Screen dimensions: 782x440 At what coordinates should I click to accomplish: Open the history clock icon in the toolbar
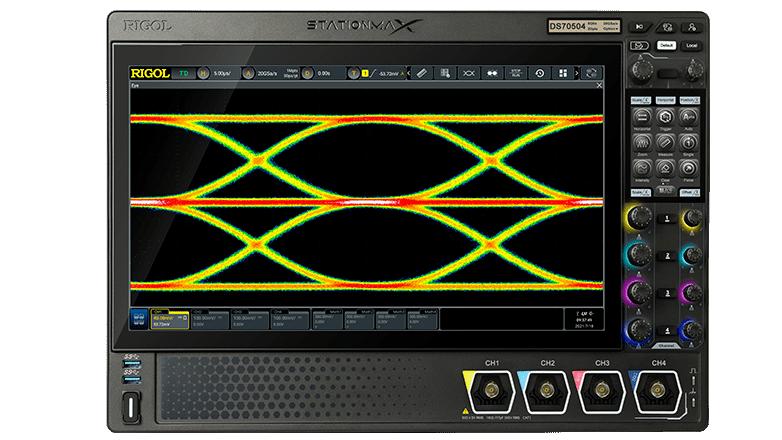pyautogui.click(x=540, y=73)
